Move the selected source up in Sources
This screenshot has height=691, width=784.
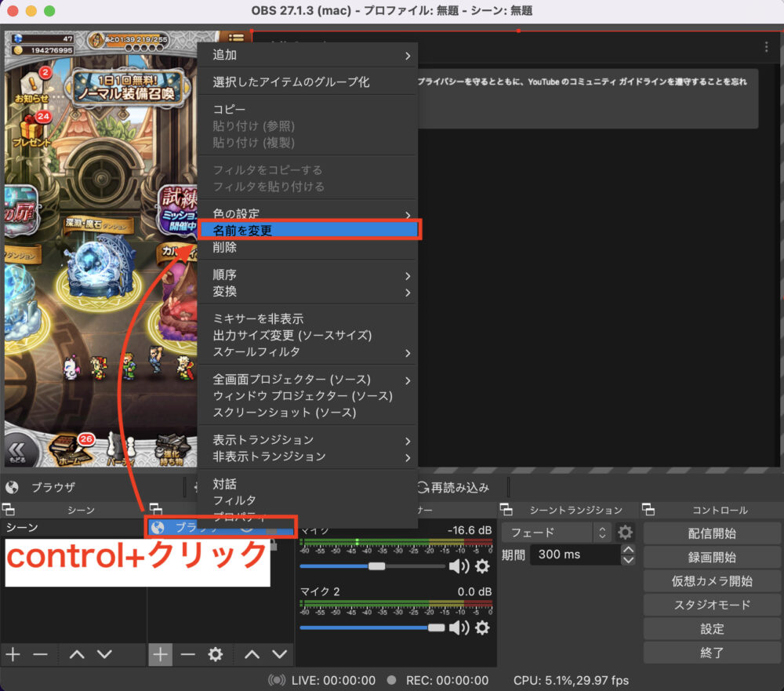coord(252,654)
